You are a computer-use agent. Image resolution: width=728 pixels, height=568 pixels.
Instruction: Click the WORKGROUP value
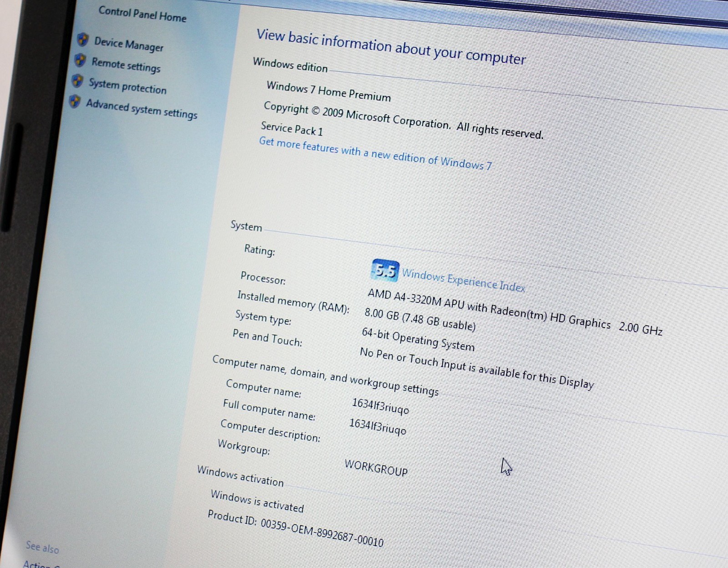point(376,467)
